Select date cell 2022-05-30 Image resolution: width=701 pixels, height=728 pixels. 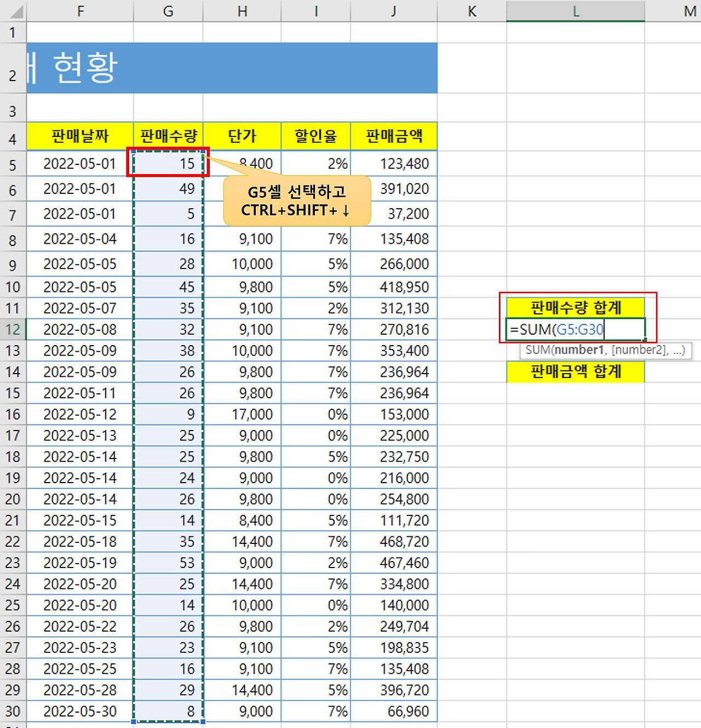coord(80,711)
